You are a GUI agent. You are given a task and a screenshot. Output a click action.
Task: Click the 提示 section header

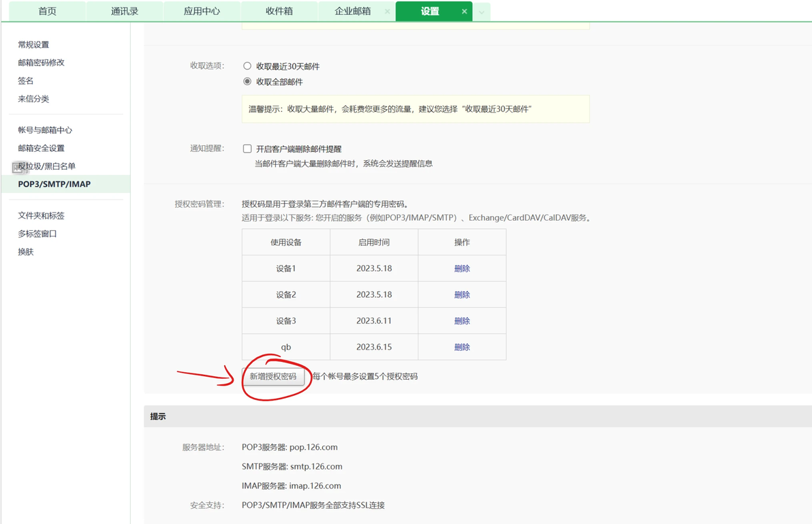pyautogui.click(x=478, y=416)
